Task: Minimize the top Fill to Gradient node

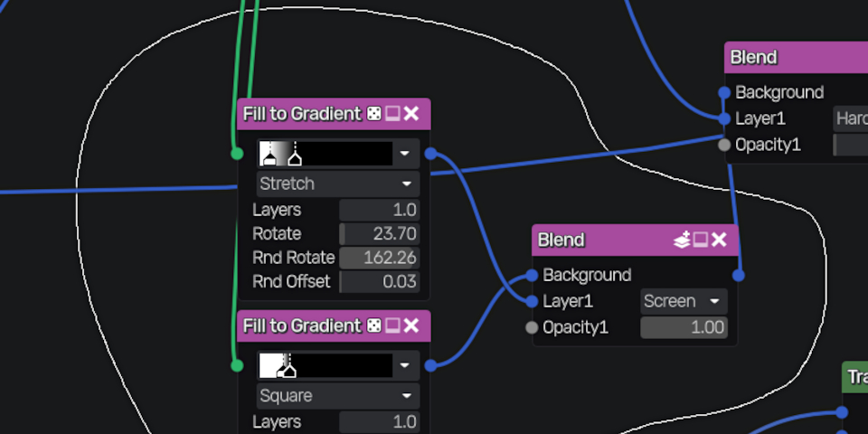Action: click(x=392, y=114)
